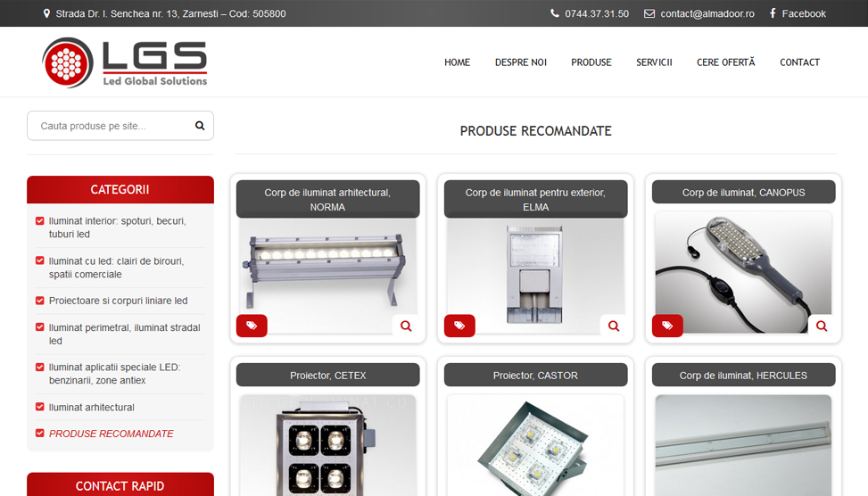This screenshot has width=868, height=496.
Task: Click checkbox icon beside Iluminat perimetral category
Action: (x=40, y=327)
